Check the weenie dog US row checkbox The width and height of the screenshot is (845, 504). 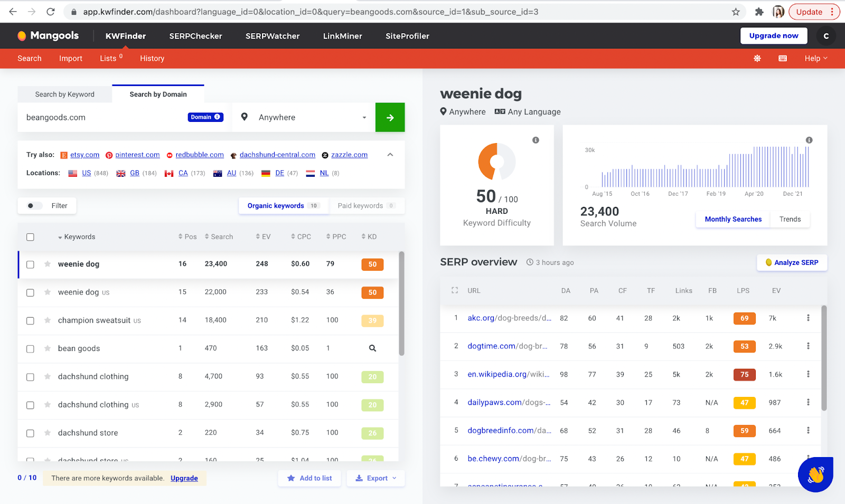point(30,292)
